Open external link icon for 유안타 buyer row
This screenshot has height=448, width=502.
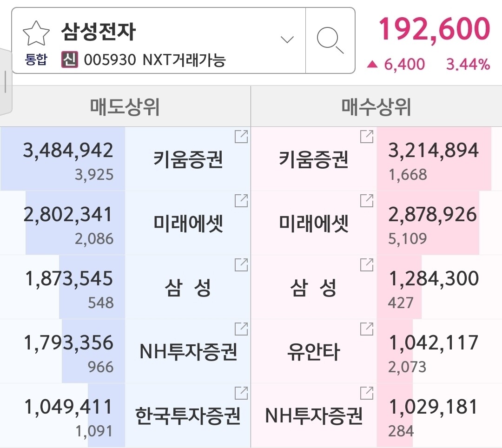tap(367, 329)
